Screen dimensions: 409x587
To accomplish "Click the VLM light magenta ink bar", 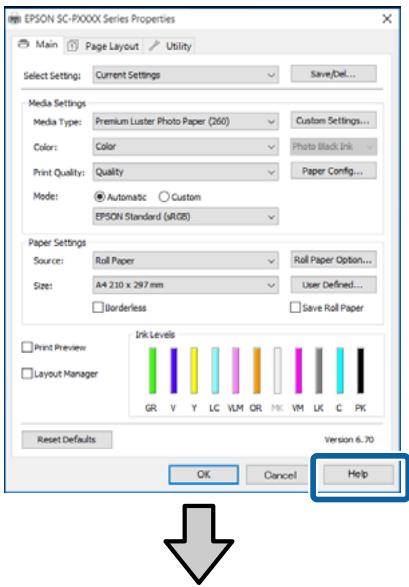I will (x=236, y=371).
